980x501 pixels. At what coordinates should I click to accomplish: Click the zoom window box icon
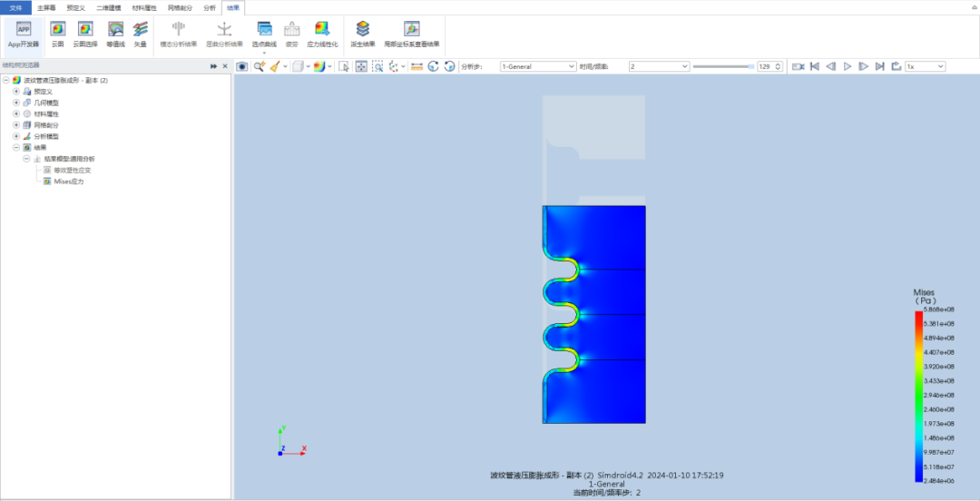[x=377, y=66]
